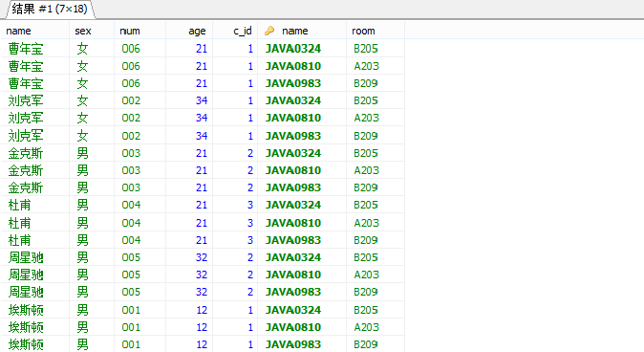
Task: Click room B209 in 杜甫's JAVA0983 row
Action: pyautogui.click(x=366, y=240)
